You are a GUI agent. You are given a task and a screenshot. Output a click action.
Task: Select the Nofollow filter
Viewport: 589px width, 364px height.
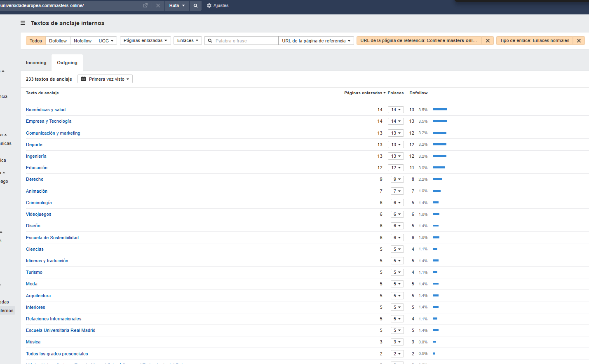pyautogui.click(x=82, y=41)
